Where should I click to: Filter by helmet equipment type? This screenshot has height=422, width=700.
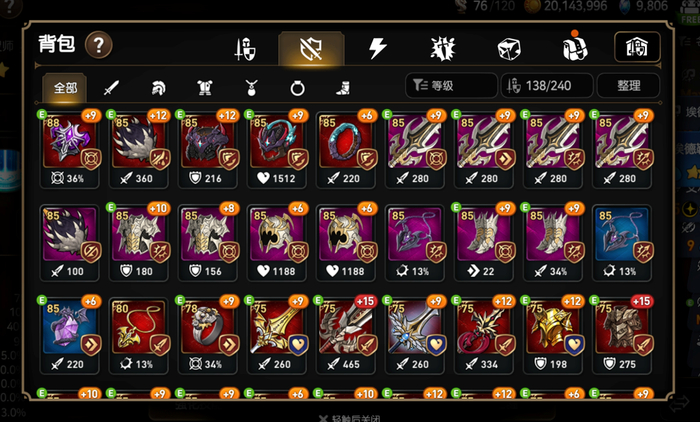point(158,88)
